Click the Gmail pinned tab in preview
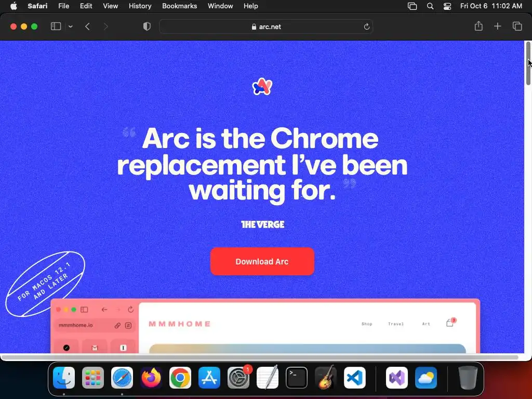This screenshot has width=532, height=399. [95, 348]
